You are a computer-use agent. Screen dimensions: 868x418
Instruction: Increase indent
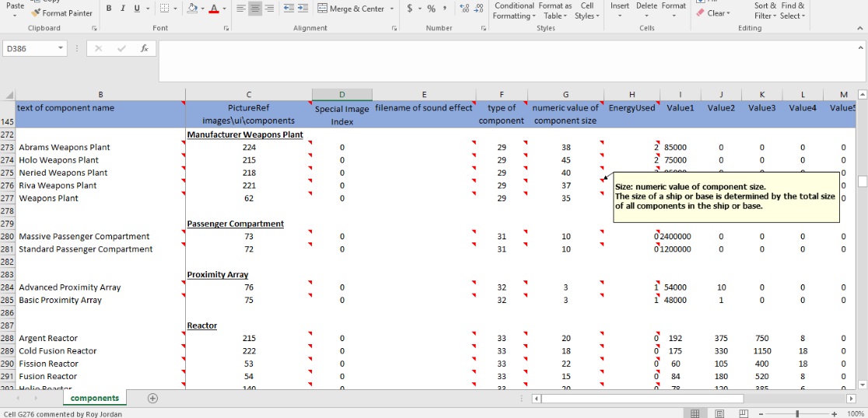click(303, 9)
